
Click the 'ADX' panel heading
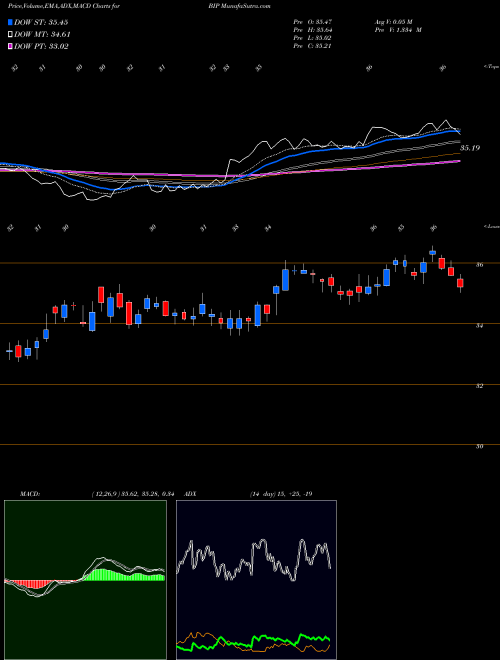click(x=191, y=494)
